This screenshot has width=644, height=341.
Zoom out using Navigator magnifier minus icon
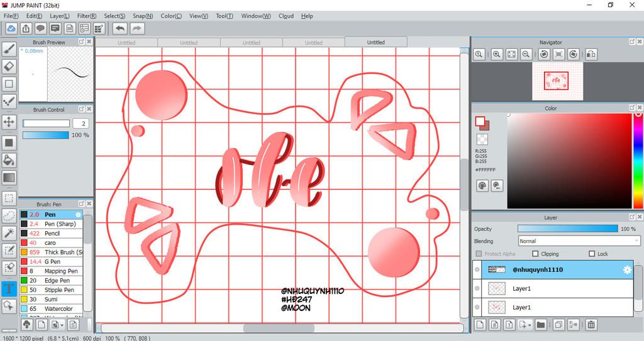(526, 54)
